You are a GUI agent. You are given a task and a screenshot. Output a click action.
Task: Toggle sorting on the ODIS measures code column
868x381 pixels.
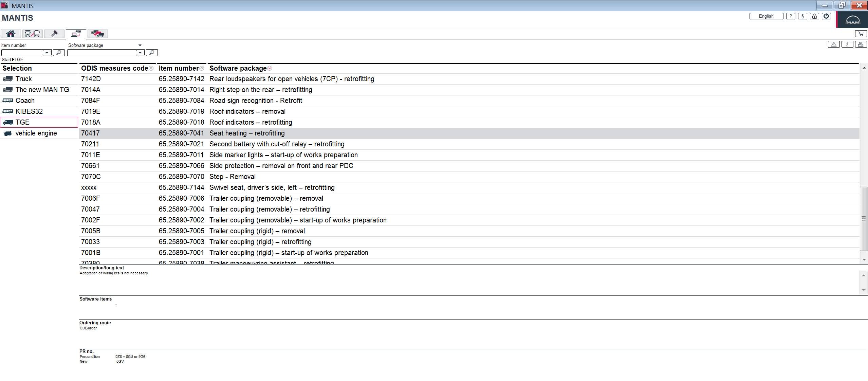click(151, 68)
